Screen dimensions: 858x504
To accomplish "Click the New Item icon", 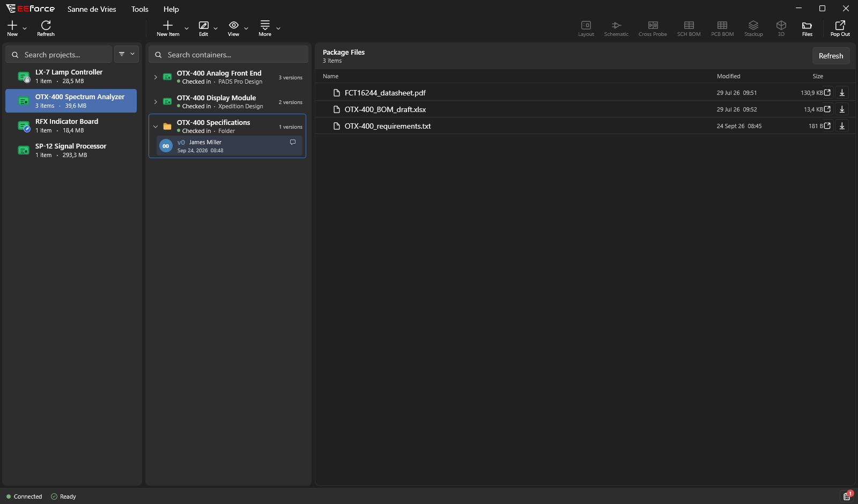I will (x=168, y=25).
